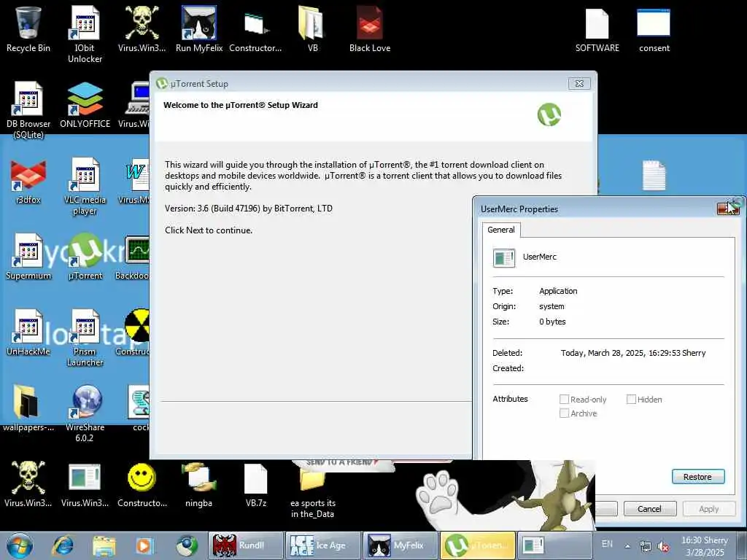Launch DB Browser (SQLite) shortcut
Viewport: 747px width, 560px height.
click(x=28, y=111)
